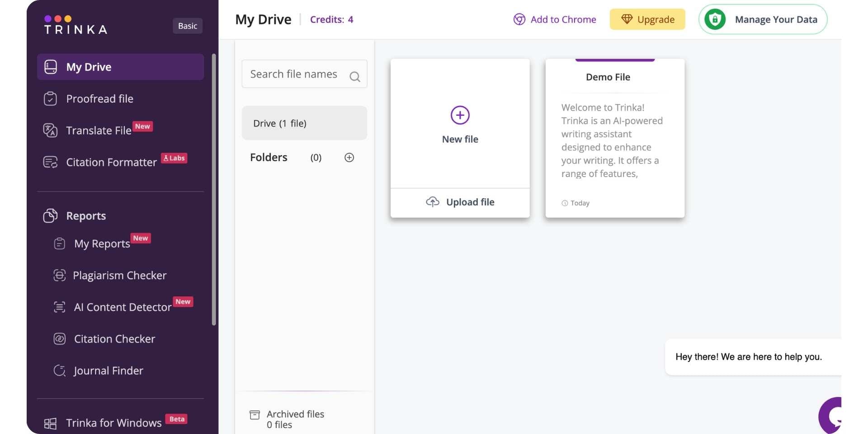Click the Journal Finder icon
Viewport: 868px width, 434px height.
(59, 370)
